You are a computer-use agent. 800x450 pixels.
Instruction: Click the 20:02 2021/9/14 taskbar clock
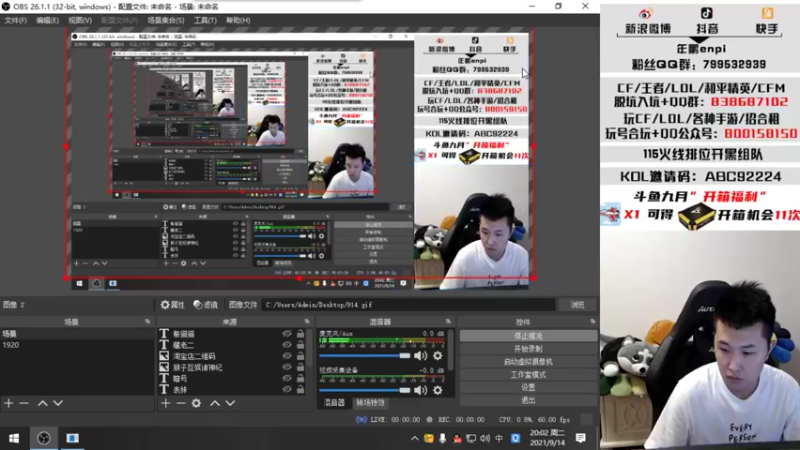547,438
